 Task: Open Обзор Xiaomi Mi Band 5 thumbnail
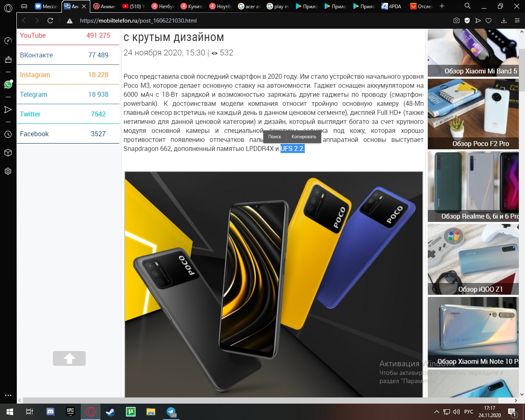pyautogui.click(x=473, y=53)
